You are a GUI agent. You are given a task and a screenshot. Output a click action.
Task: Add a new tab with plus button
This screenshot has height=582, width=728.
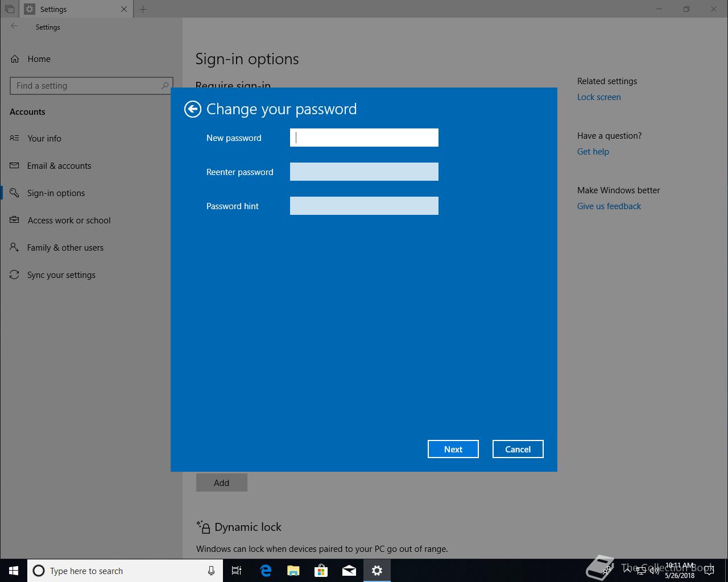pyautogui.click(x=143, y=9)
